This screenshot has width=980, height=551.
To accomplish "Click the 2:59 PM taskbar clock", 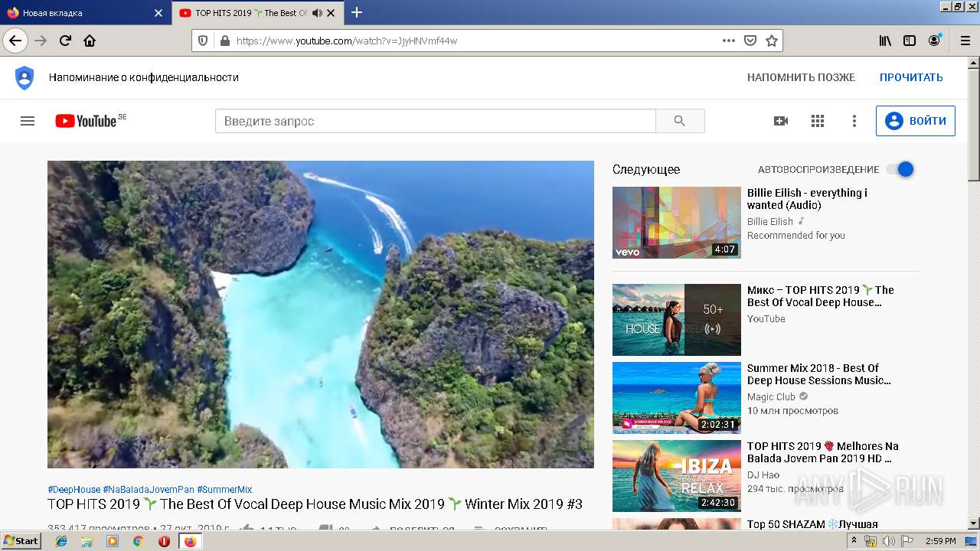I will (940, 541).
